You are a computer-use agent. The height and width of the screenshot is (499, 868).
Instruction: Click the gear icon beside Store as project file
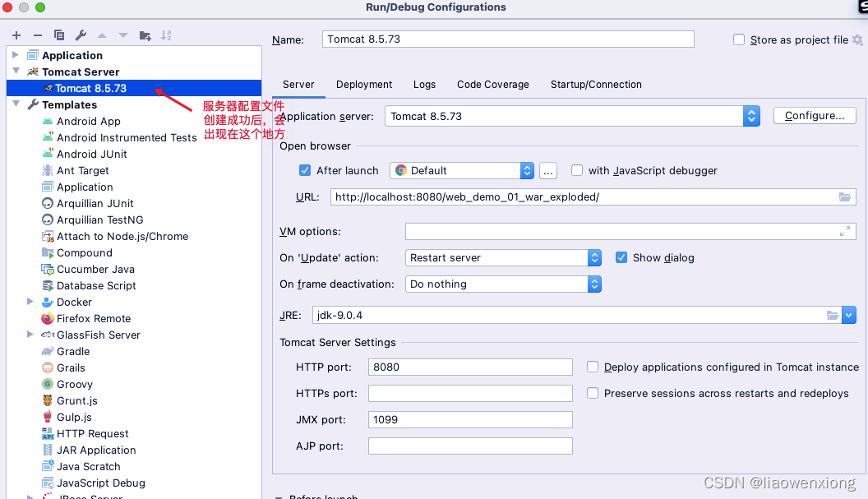point(857,40)
